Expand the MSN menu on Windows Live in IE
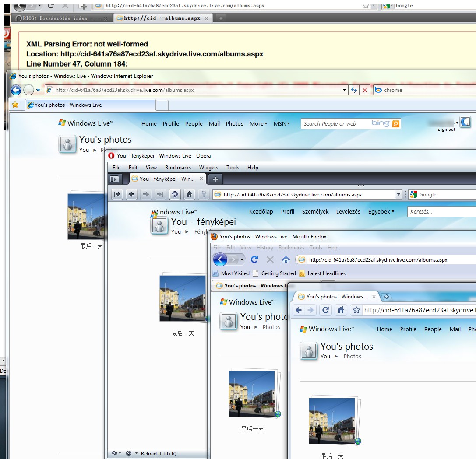 point(282,123)
